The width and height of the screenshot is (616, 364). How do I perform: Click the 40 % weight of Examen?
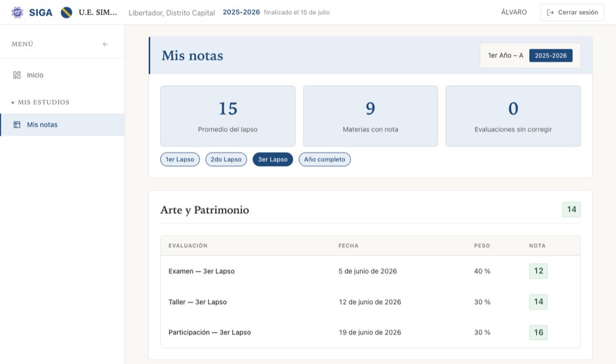click(x=482, y=271)
